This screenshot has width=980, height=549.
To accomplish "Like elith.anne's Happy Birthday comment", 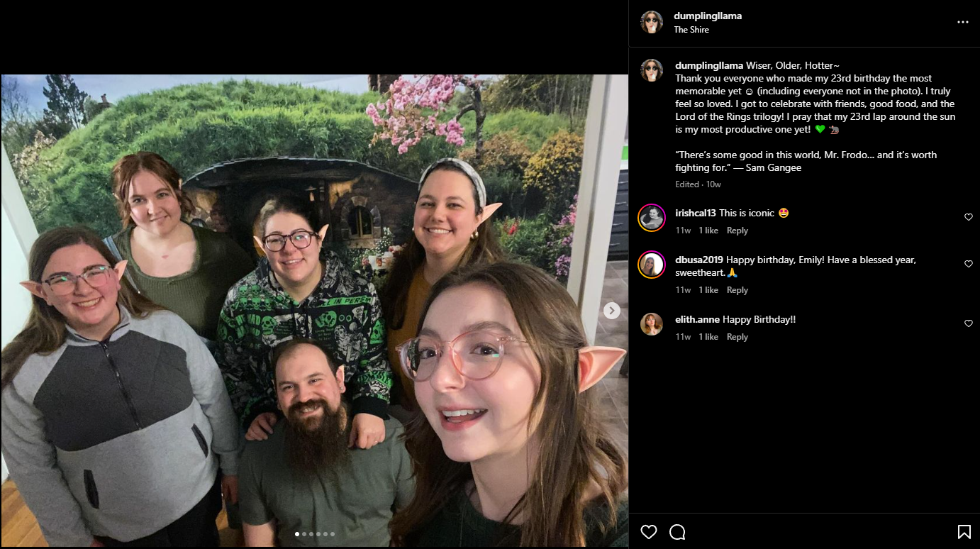I will pos(969,323).
